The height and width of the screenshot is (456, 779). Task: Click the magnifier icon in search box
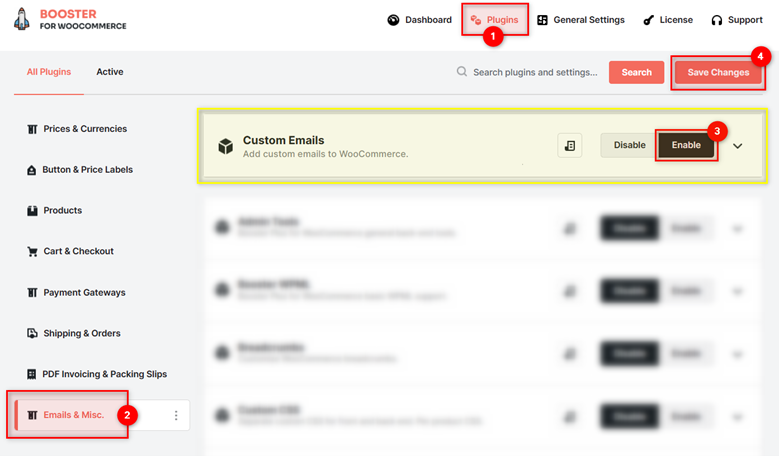462,72
